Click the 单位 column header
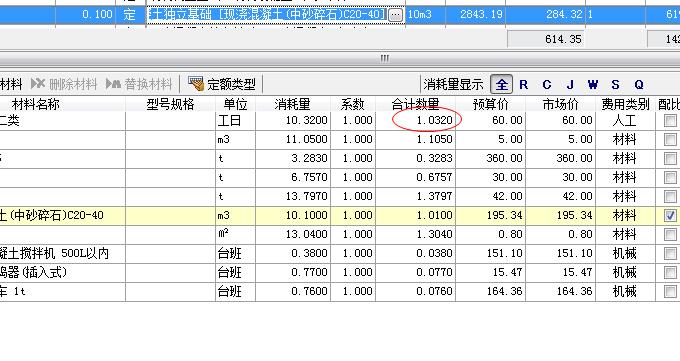The height and width of the screenshot is (361, 680). coord(235,104)
